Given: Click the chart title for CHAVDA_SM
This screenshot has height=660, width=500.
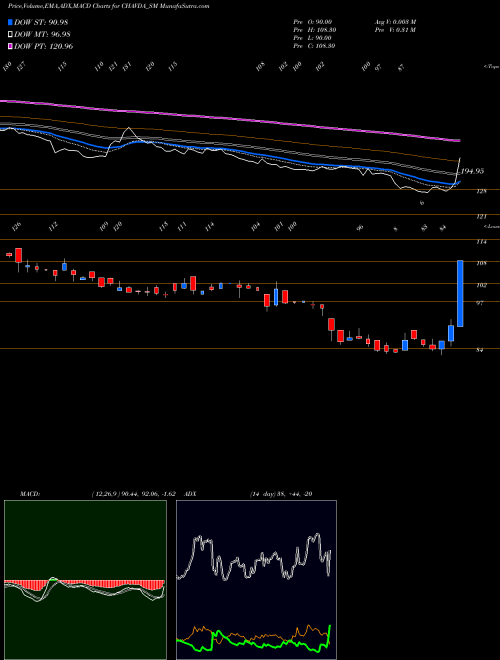Looking at the screenshot, I should [x=109, y=7].
